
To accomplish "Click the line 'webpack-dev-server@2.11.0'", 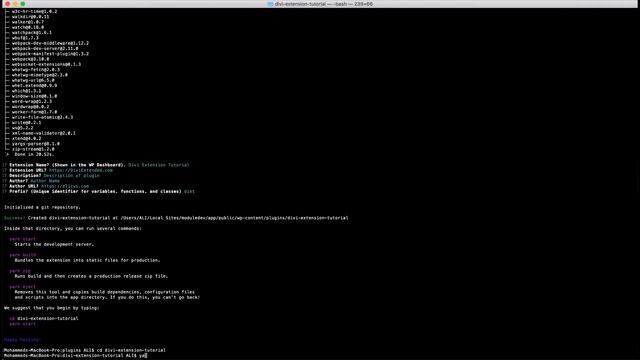I will (x=45, y=49).
